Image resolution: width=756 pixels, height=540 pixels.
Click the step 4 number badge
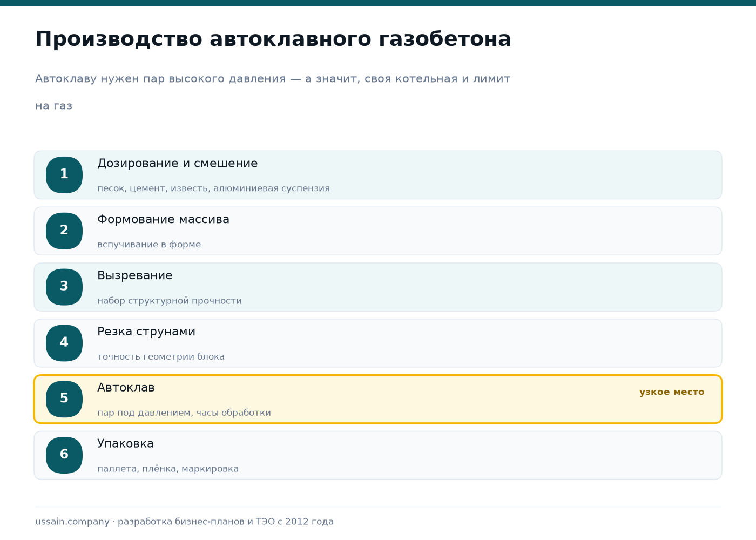(64, 343)
